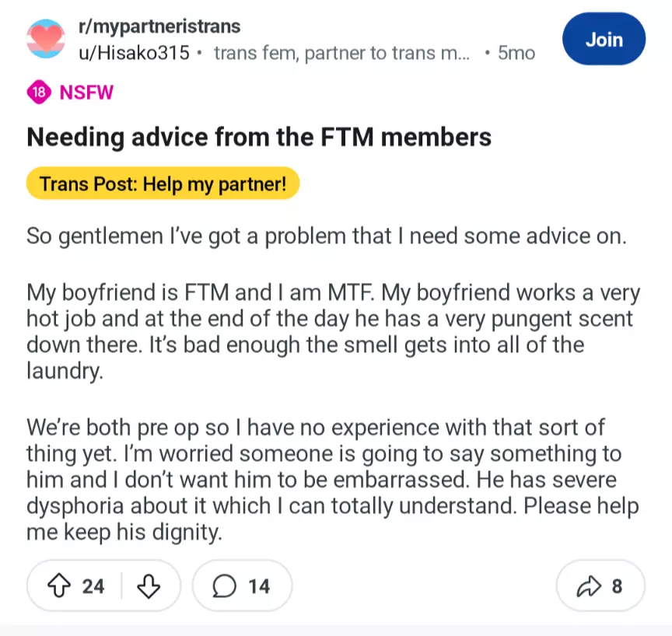Viewport: 672px width, 636px height.
Task: Open the post title "Needing advice from the FTM members"
Action: 259,138
